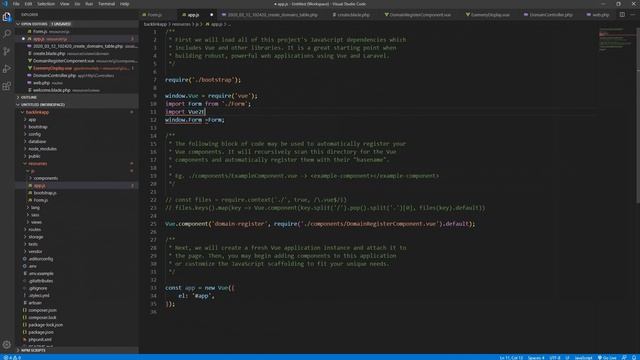Image resolution: width=640 pixels, height=360 pixels.
Task: Expand the sass folder
Action: [x=77, y=215]
